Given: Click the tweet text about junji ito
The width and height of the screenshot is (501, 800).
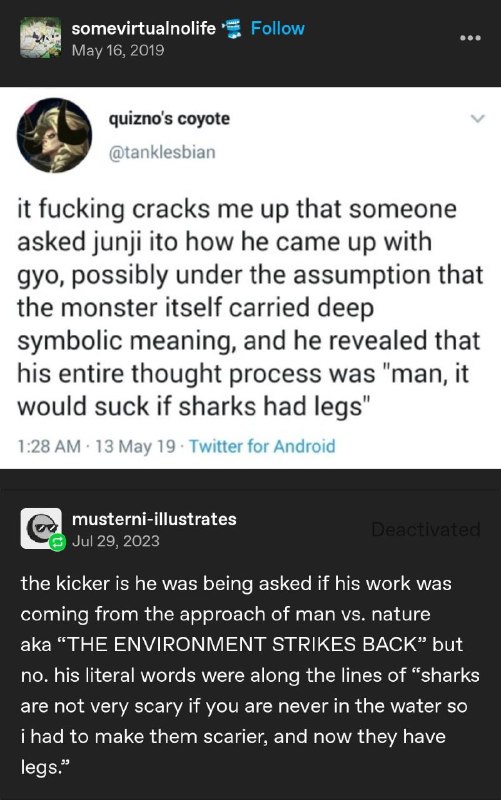Looking at the screenshot, I should tap(250, 308).
